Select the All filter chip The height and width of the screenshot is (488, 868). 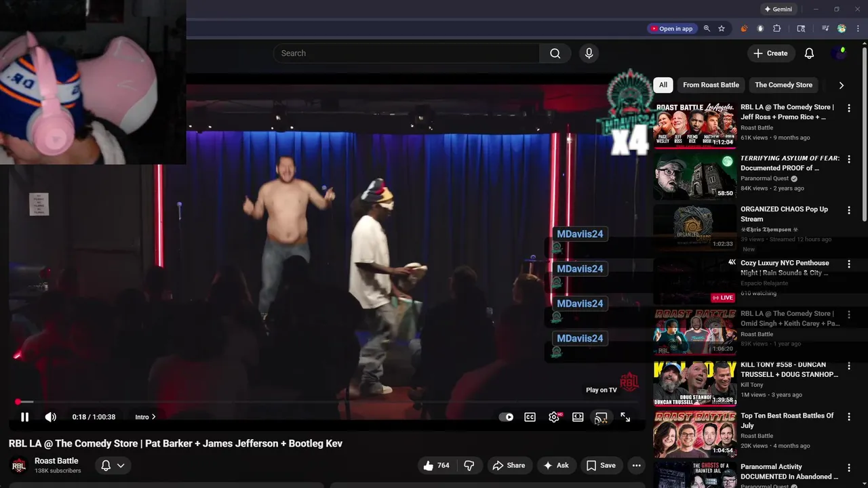tap(663, 85)
